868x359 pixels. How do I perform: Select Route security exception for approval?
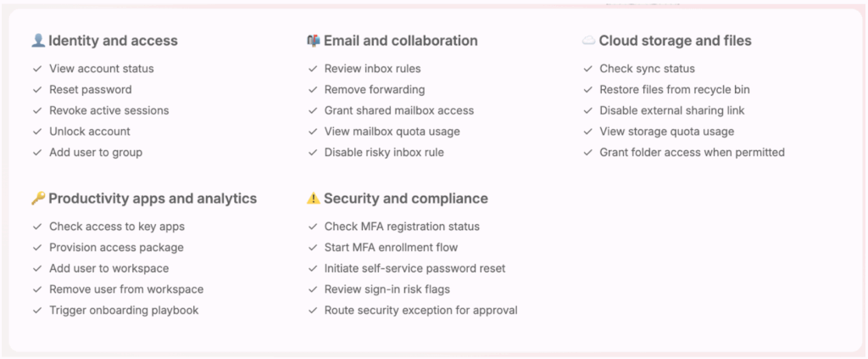click(420, 311)
